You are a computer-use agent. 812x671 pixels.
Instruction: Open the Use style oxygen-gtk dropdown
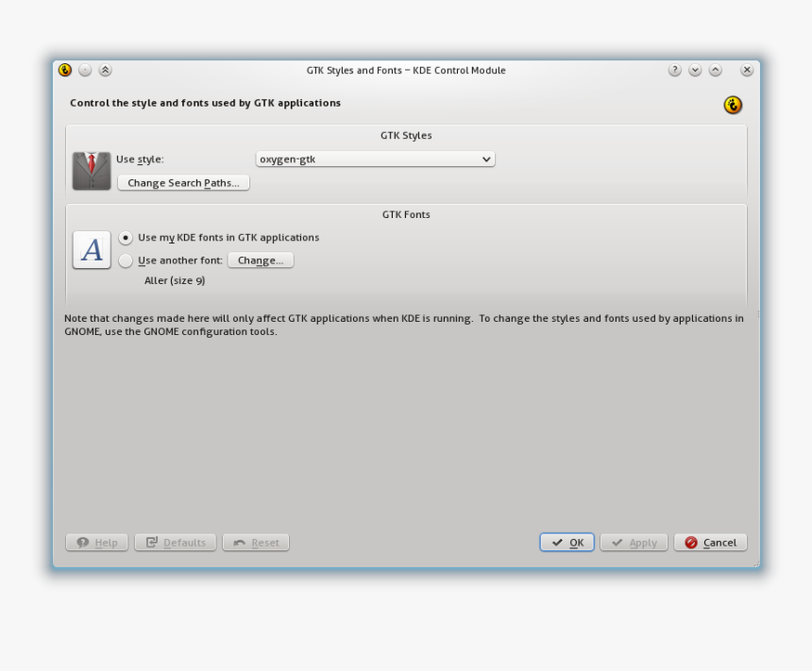[376, 159]
